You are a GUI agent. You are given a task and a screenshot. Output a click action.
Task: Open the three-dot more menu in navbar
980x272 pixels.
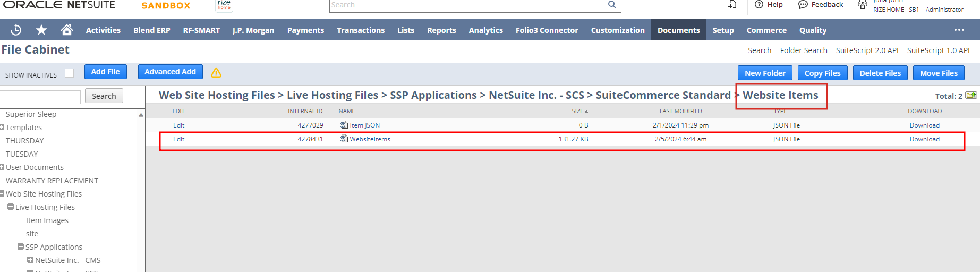959,30
